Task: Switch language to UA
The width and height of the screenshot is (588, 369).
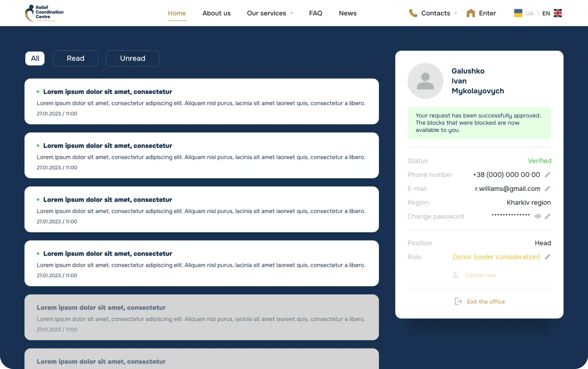Action: click(x=529, y=14)
